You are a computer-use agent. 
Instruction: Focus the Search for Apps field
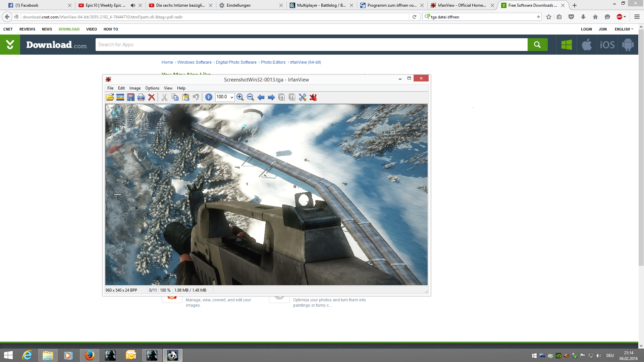pos(311,45)
